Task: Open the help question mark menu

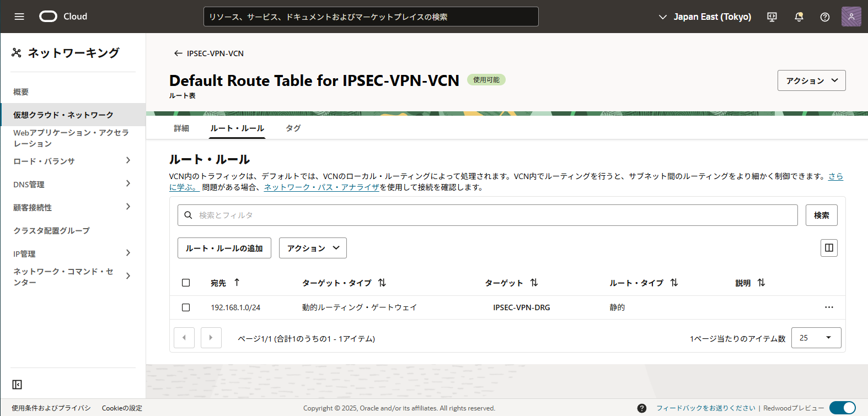Action: tap(825, 17)
